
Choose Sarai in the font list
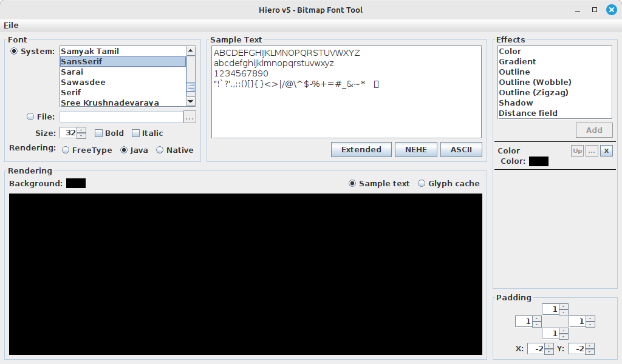pos(123,72)
